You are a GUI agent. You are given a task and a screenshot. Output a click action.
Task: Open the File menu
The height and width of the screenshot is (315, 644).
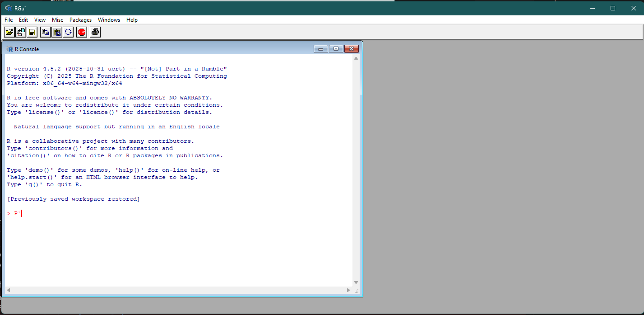[x=8, y=19]
